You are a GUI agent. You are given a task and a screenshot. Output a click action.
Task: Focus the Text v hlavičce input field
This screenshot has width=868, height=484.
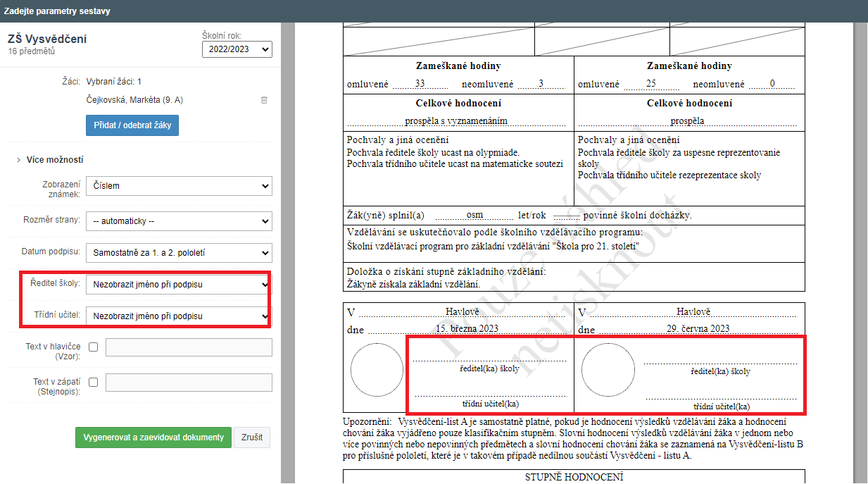click(189, 347)
